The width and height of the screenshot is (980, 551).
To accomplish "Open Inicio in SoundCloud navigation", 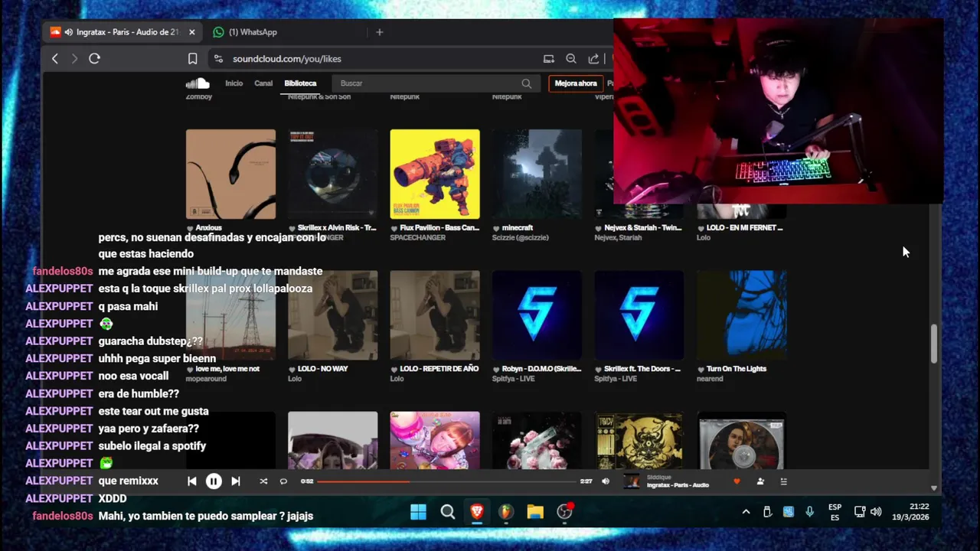I will (x=234, y=83).
